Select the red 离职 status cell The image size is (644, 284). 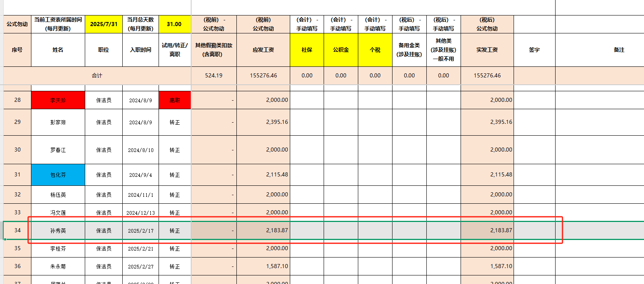pos(174,100)
